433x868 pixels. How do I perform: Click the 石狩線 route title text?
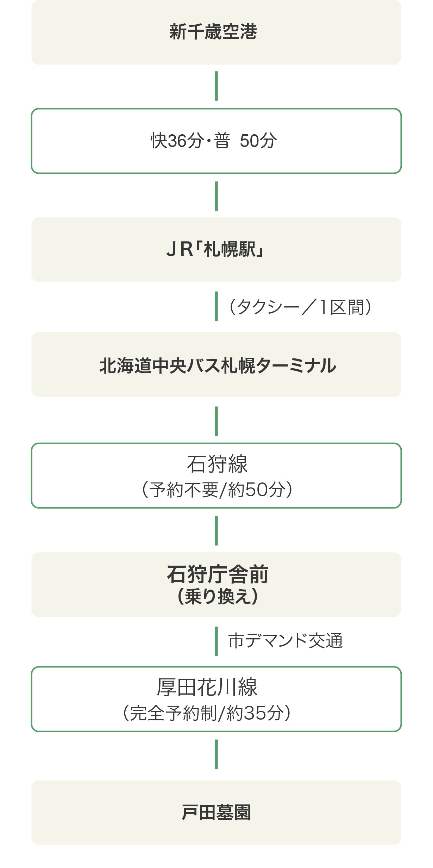pyautogui.click(x=217, y=464)
